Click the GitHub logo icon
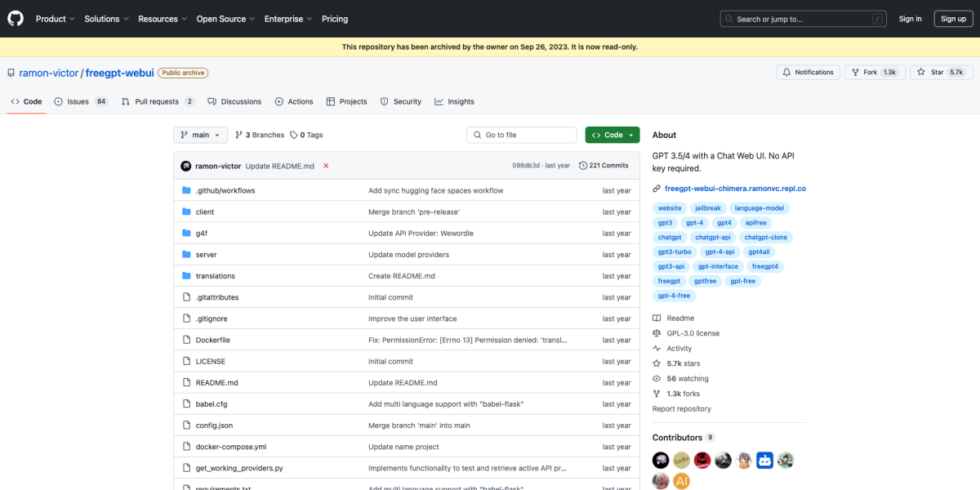Image resolution: width=980 pixels, height=490 pixels. [x=16, y=19]
